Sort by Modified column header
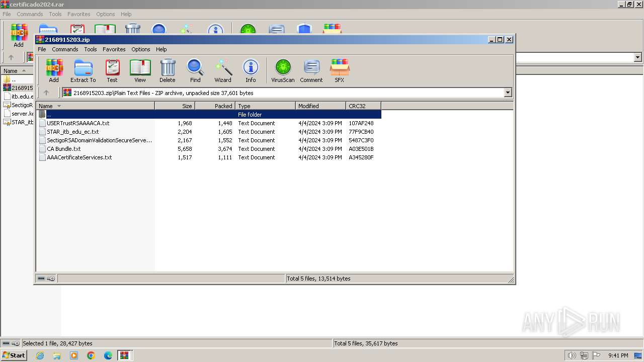The image size is (644, 362). (x=320, y=106)
